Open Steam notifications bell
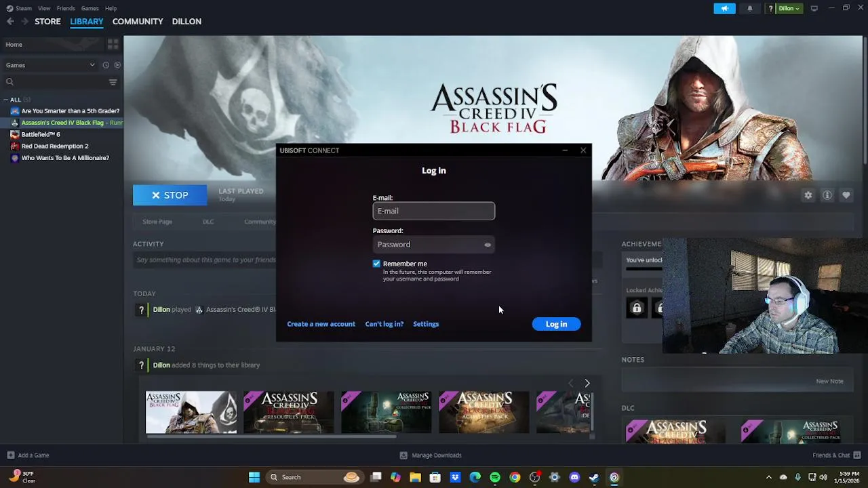This screenshot has width=868, height=488. (749, 8)
